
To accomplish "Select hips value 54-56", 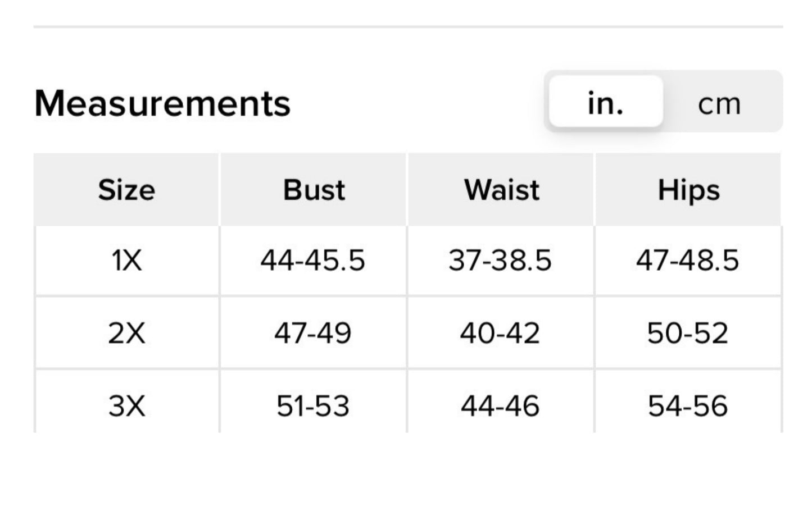I will [x=688, y=405].
